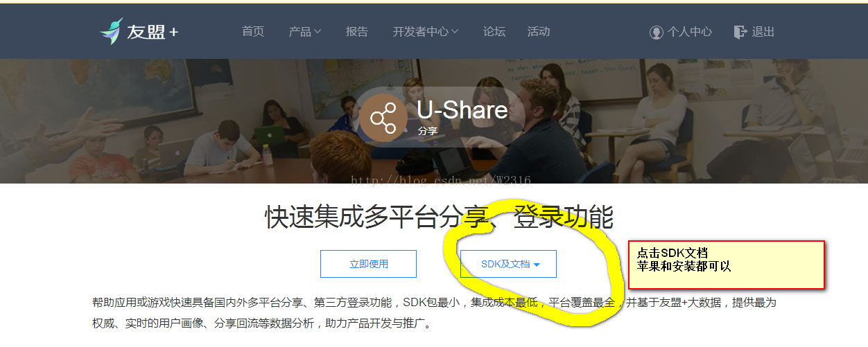The height and width of the screenshot is (347, 868).
Task: Click the SDK及文档 button
Action: 508,264
